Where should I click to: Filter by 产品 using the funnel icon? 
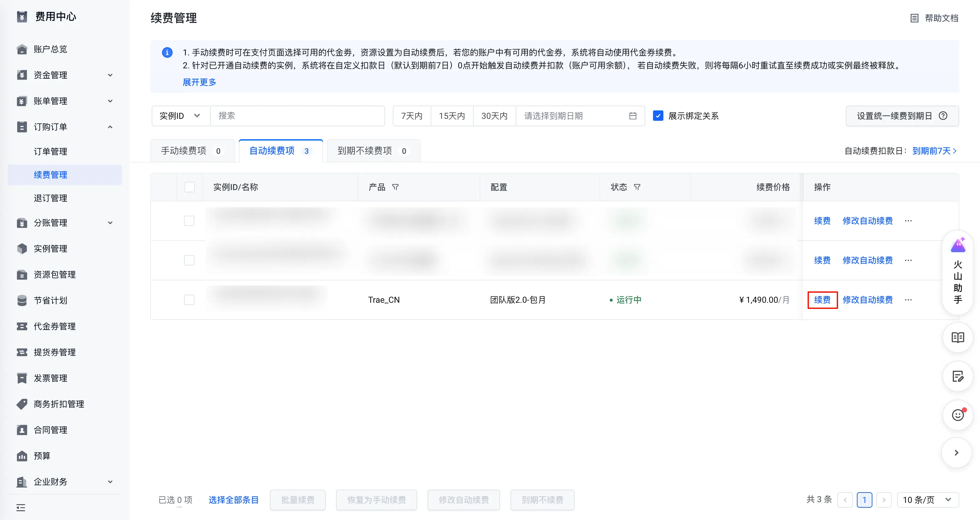395,187
